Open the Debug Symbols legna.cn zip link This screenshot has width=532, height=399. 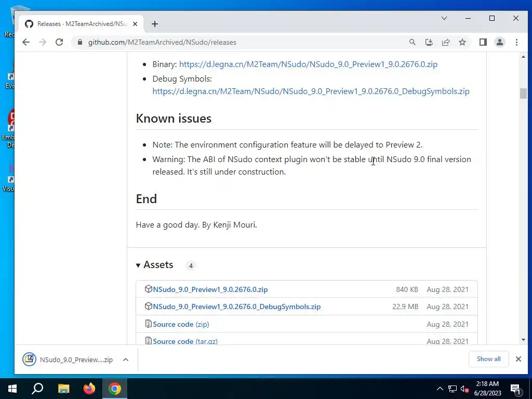[x=311, y=91]
